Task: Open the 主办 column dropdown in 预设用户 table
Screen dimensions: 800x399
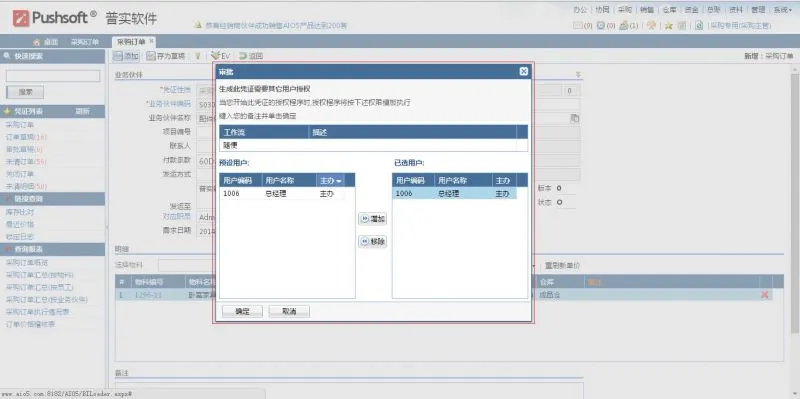Action: click(x=339, y=181)
